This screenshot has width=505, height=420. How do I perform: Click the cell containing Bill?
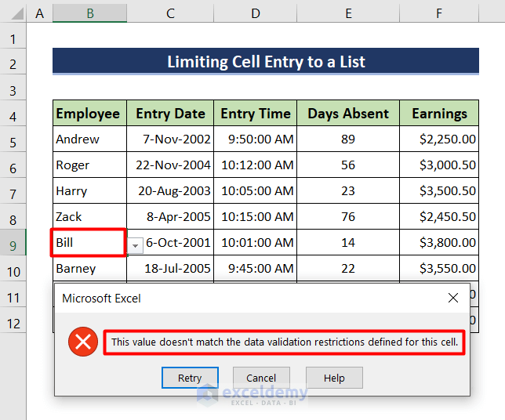(x=89, y=243)
